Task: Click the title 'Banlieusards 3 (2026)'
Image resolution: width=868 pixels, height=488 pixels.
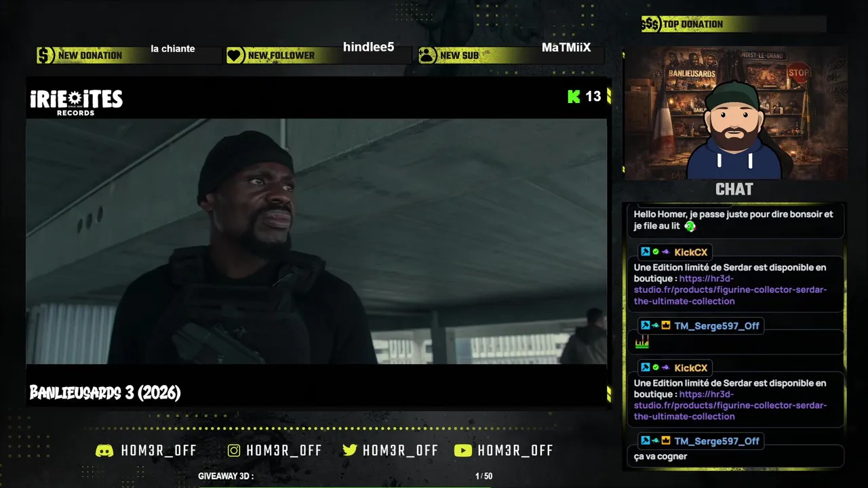Action: (105, 392)
